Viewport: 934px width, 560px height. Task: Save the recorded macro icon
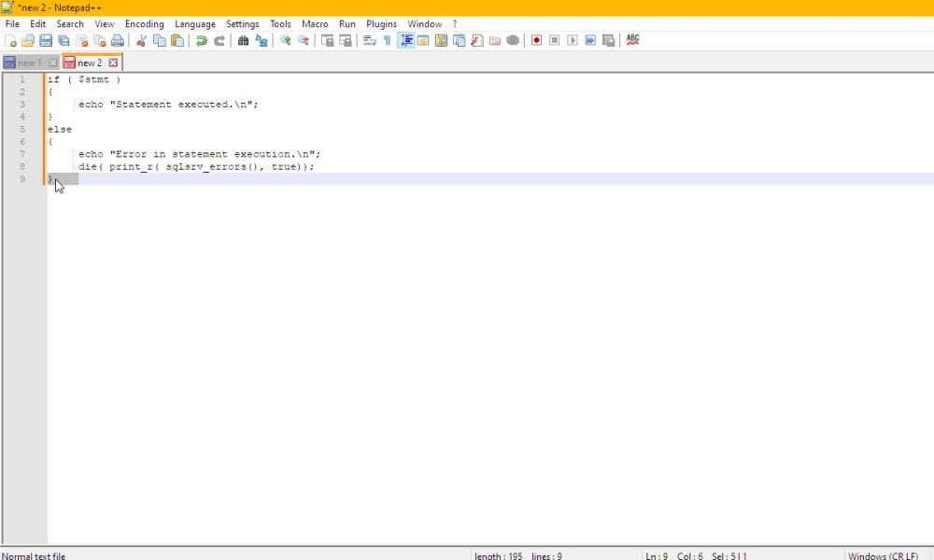608,40
